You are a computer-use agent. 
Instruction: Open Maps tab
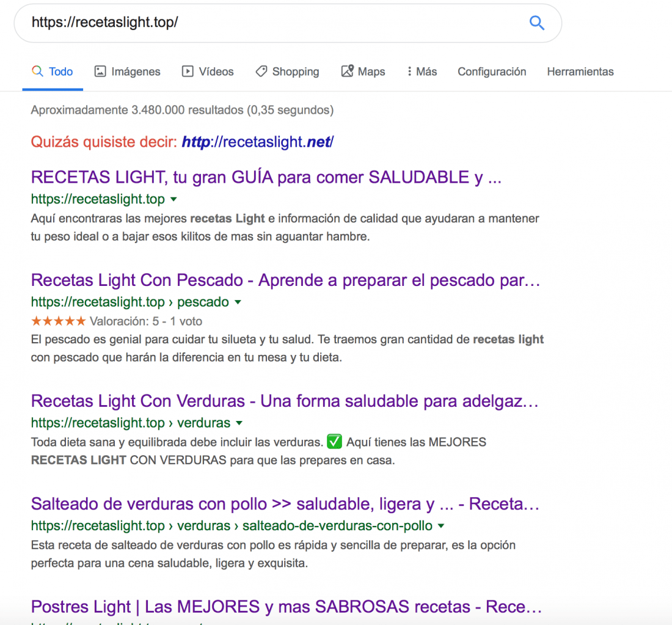pyautogui.click(x=363, y=71)
